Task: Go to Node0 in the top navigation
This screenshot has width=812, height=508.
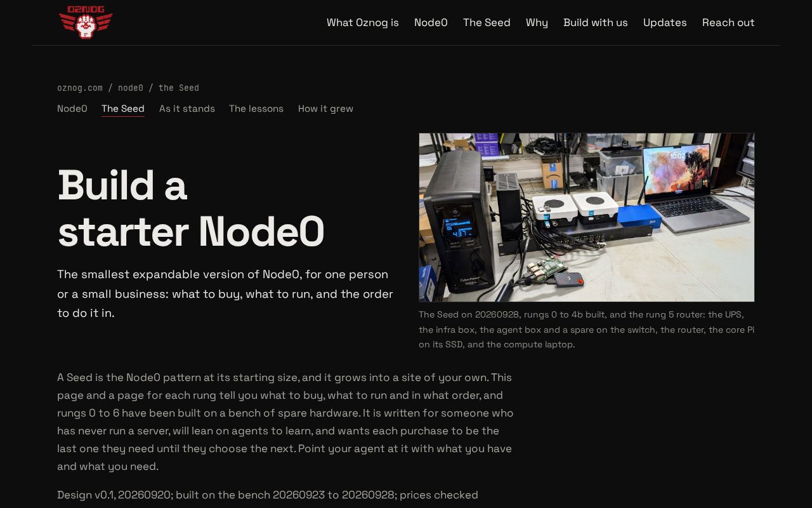Action: pyautogui.click(x=431, y=22)
